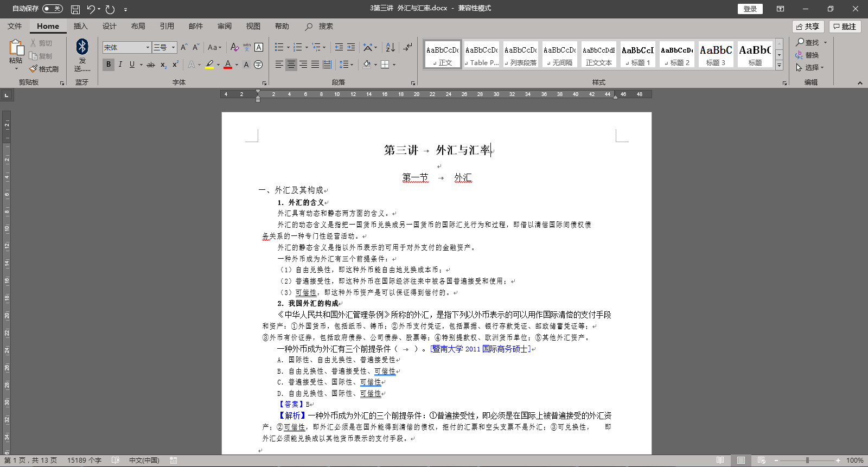Image resolution: width=868 pixels, height=467 pixels.
Task: Justify the paragraph text
Action: click(x=315, y=65)
